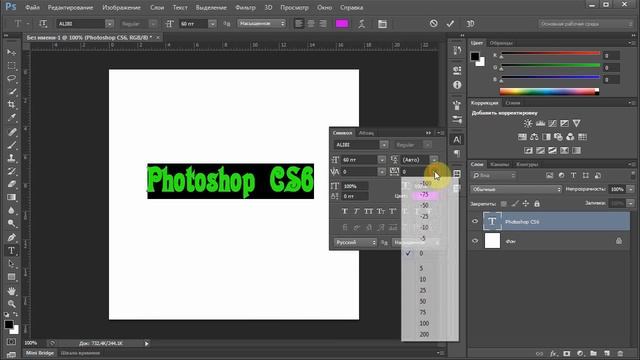Image resolution: width=640 pixels, height=360 pixels.
Task: Cancel current text edits in options bar
Action: tap(433, 24)
